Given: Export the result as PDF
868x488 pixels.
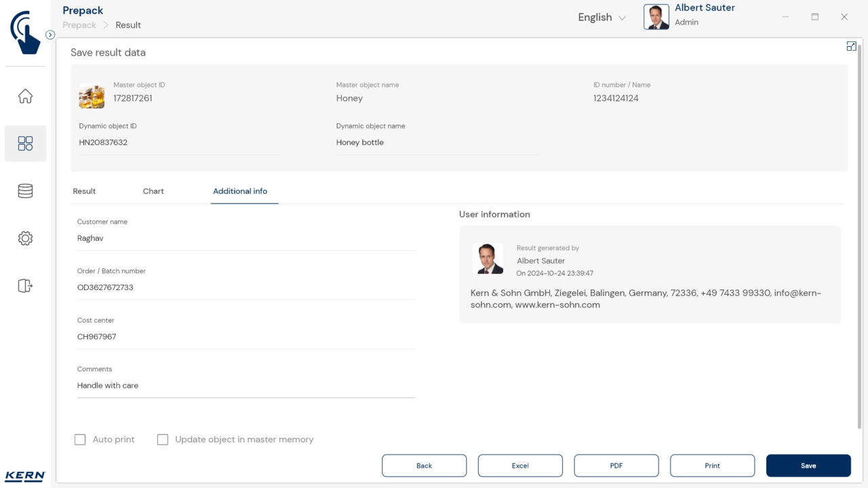Looking at the screenshot, I should (x=616, y=466).
